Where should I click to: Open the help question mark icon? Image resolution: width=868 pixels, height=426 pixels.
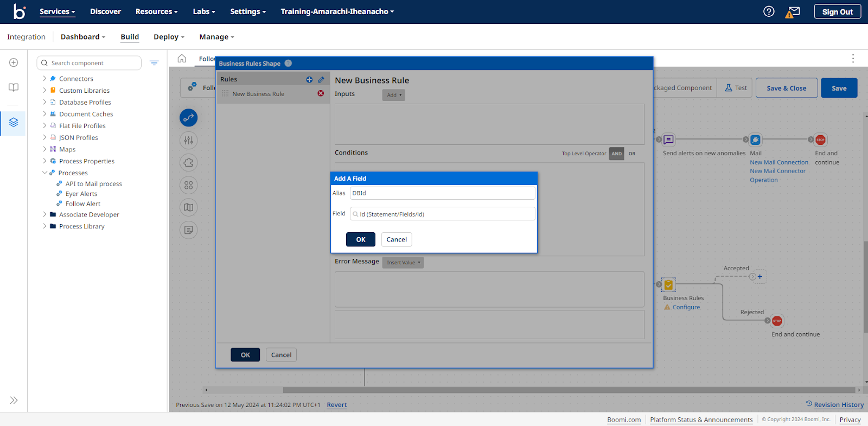(x=769, y=11)
